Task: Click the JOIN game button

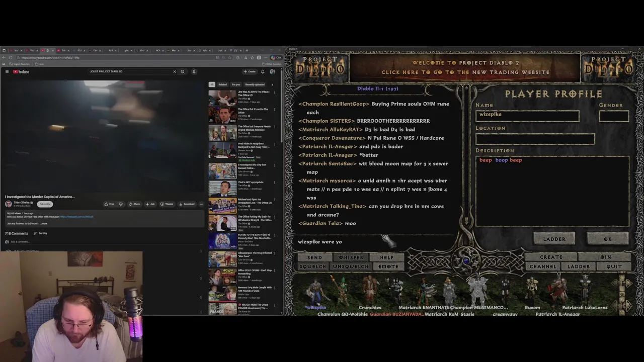Action: tap(604, 257)
